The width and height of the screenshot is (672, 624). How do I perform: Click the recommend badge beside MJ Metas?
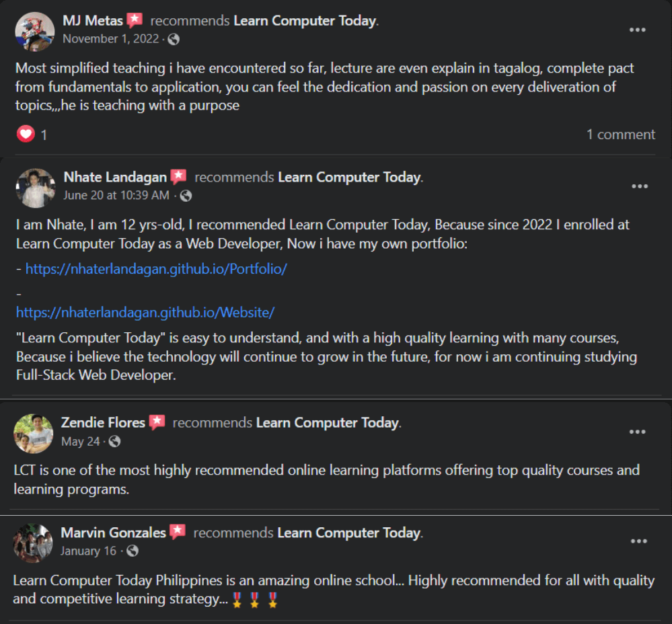click(135, 21)
